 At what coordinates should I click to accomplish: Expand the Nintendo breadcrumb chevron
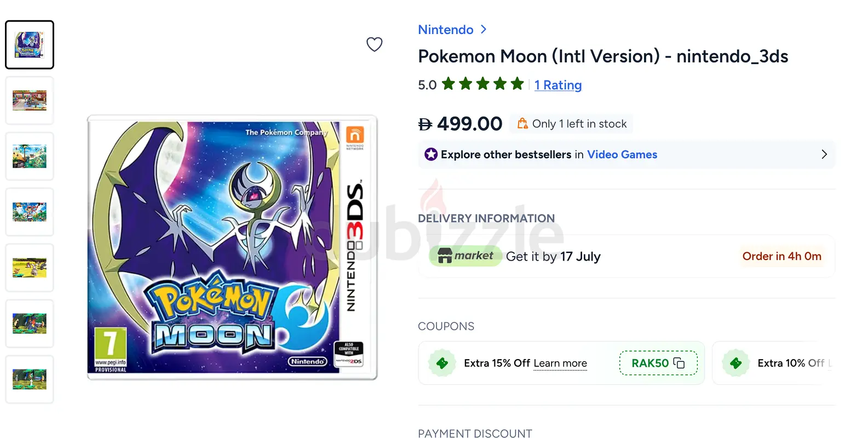484,30
